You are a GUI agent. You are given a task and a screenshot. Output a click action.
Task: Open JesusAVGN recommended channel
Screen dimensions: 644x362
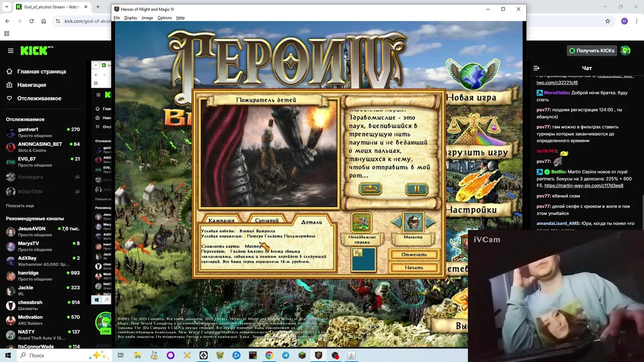43,232
